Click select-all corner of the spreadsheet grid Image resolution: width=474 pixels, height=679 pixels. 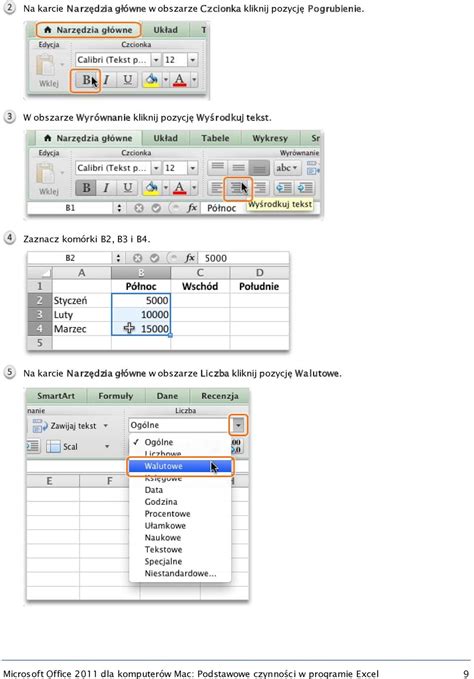39,273
